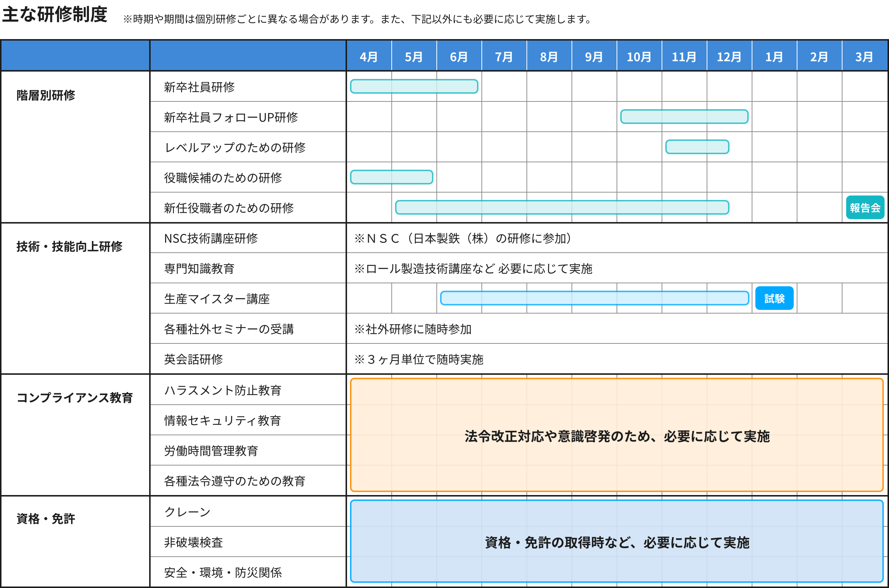889x588 pixels.
Task: Click the 労働時間管理教育 row label
Action: point(211,450)
